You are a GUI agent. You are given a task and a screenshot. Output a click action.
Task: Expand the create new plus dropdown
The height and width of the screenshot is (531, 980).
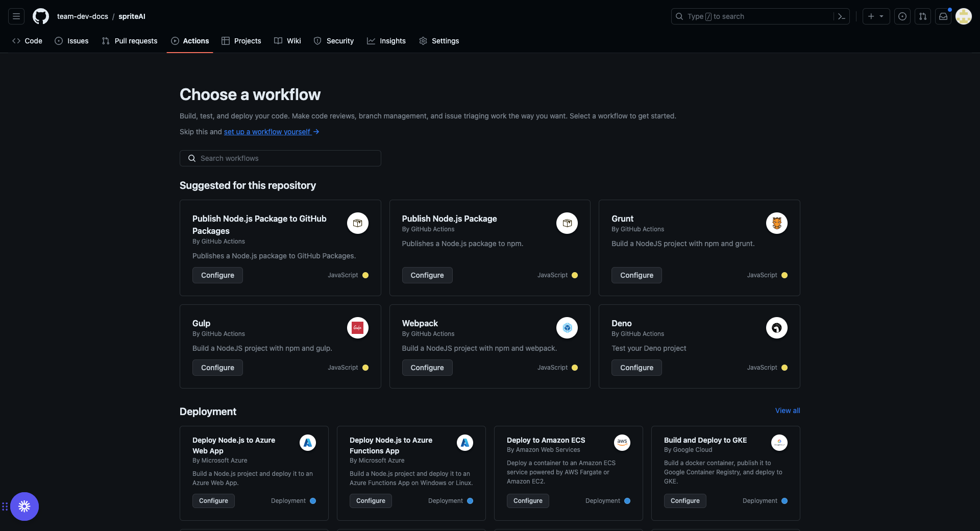pos(876,16)
